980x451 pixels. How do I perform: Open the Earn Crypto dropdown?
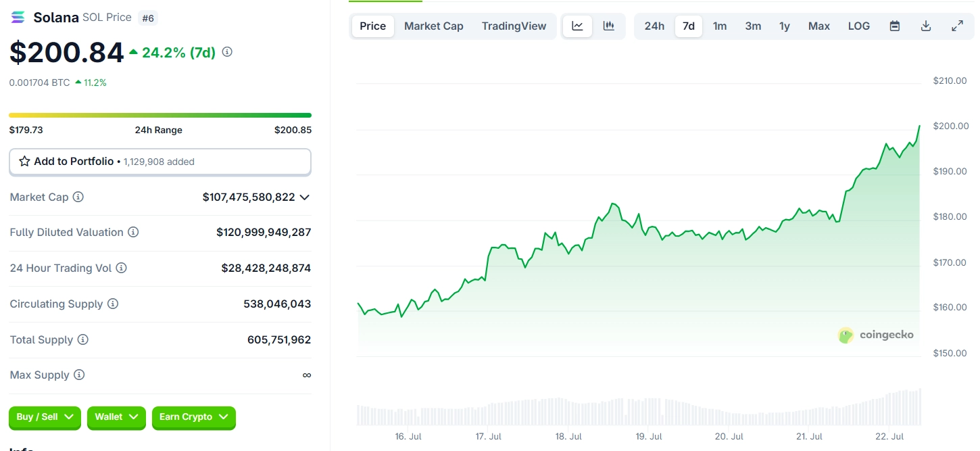pos(194,417)
